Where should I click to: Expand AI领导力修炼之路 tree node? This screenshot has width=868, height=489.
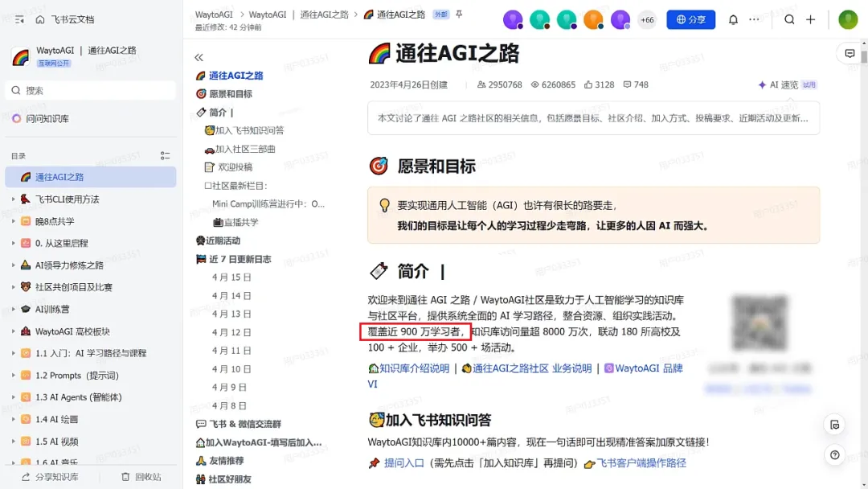tap(14, 265)
